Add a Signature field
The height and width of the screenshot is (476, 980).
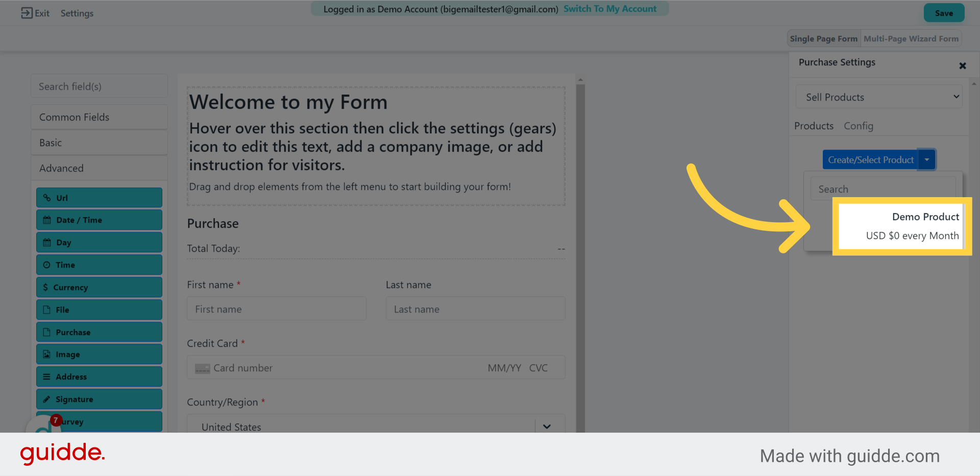click(99, 399)
